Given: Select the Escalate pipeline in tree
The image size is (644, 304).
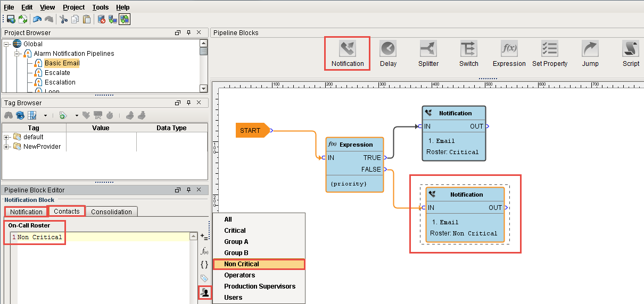Looking at the screenshot, I should (x=57, y=73).
